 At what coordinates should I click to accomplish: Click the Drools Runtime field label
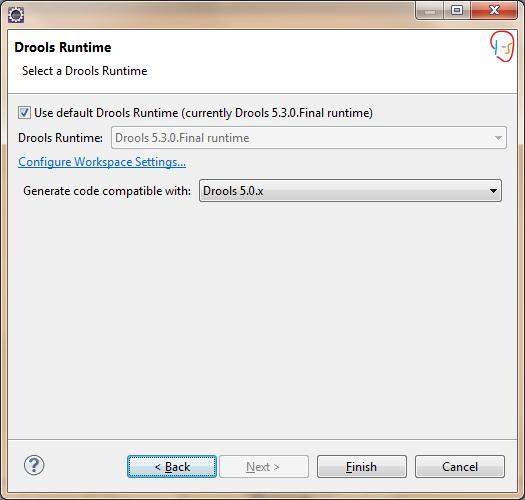[x=61, y=138]
